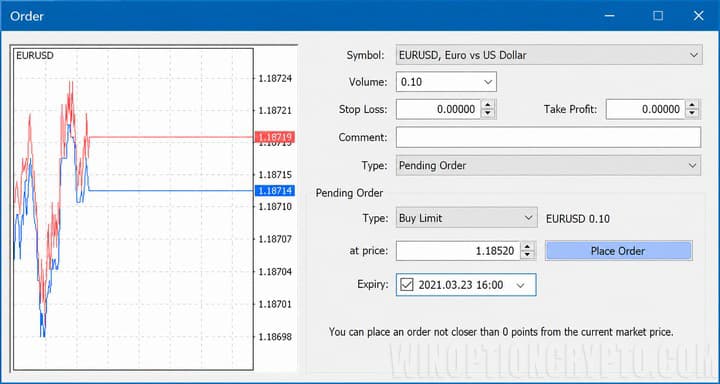
Task: Click the red ask price label 1.18719
Action: click(275, 137)
